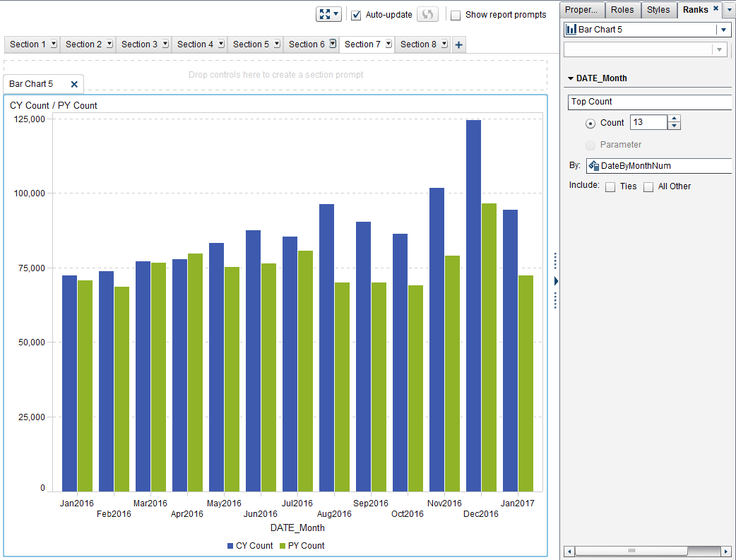Increase the Count value with up arrow
Viewport: 736px width, 560px height.
coord(675,119)
